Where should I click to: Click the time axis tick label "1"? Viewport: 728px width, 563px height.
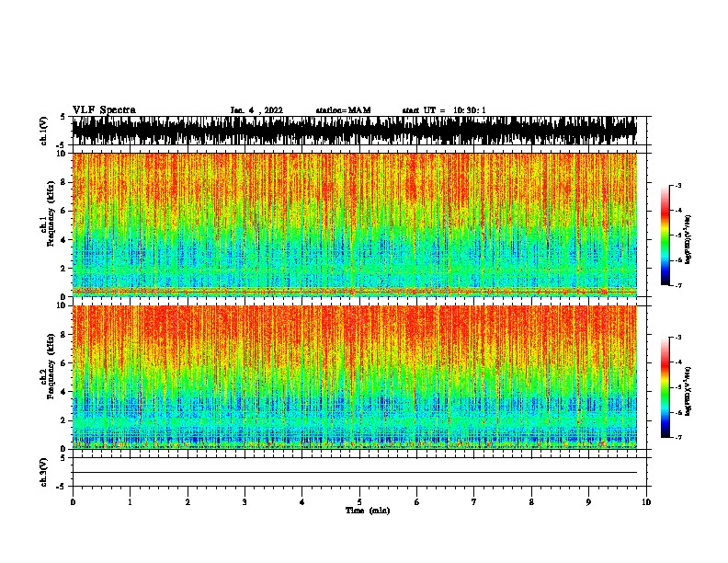point(131,501)
